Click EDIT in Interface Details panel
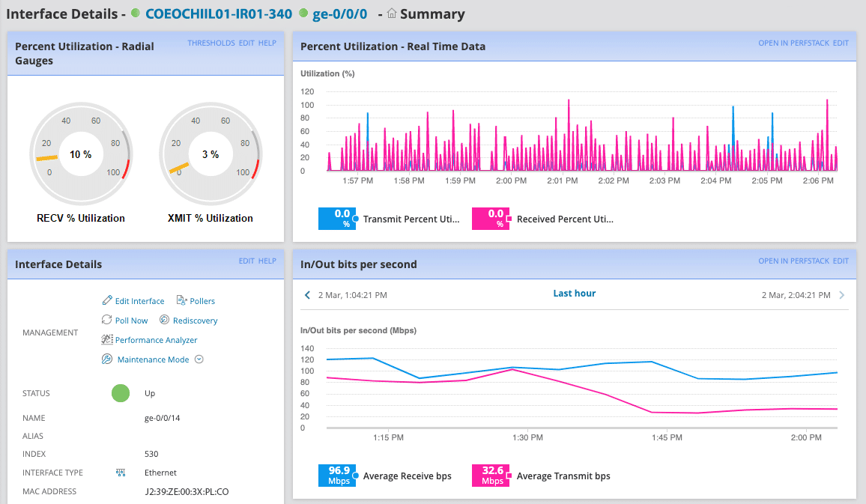This screenshot has width=866, height=504. 246,261
